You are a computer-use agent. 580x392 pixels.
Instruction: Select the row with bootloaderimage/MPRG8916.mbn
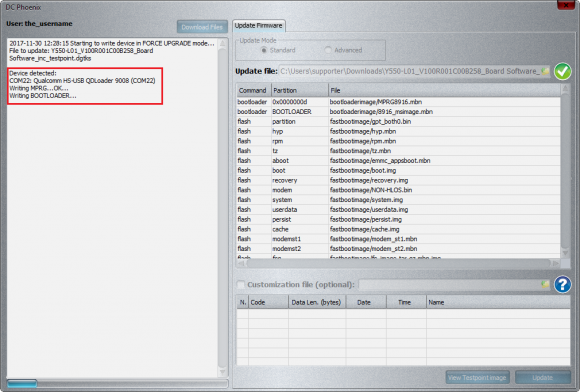tap(399, 102)
